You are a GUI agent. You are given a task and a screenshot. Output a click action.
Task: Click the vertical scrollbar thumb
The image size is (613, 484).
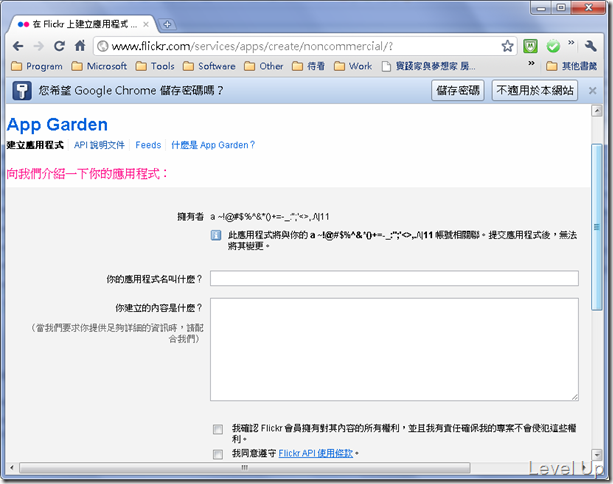(x=597, y=227)
